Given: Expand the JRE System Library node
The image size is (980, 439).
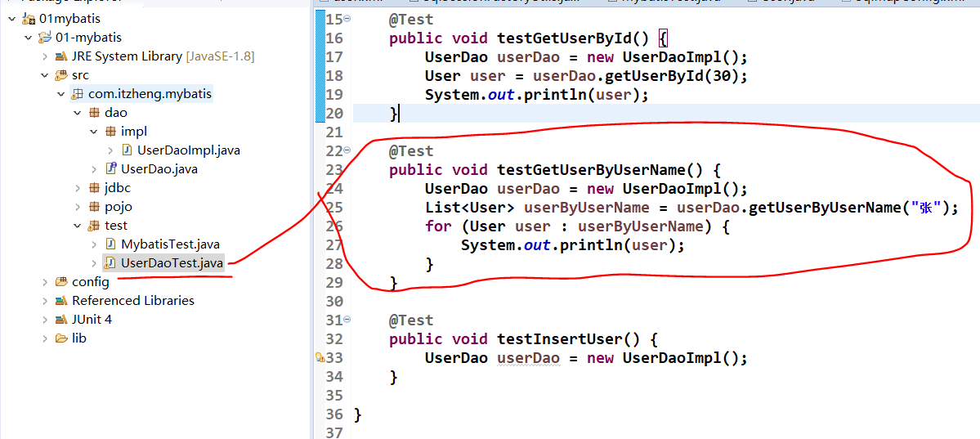Looking at the screenshot, I should [45, 56].
